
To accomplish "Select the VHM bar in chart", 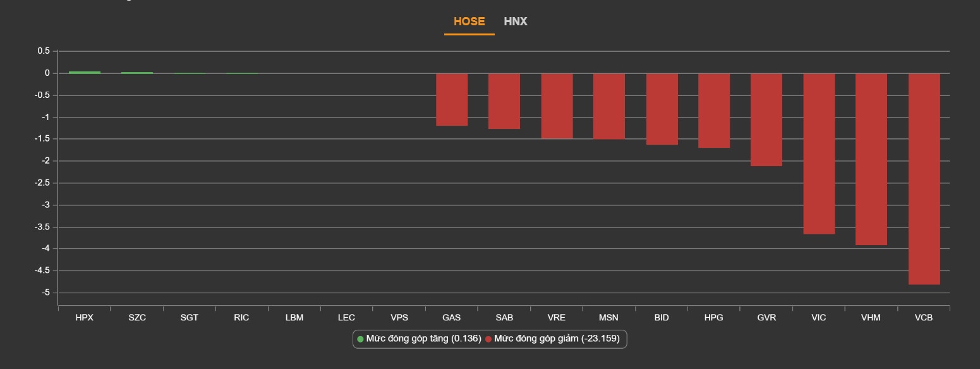I will pos(871,159).
